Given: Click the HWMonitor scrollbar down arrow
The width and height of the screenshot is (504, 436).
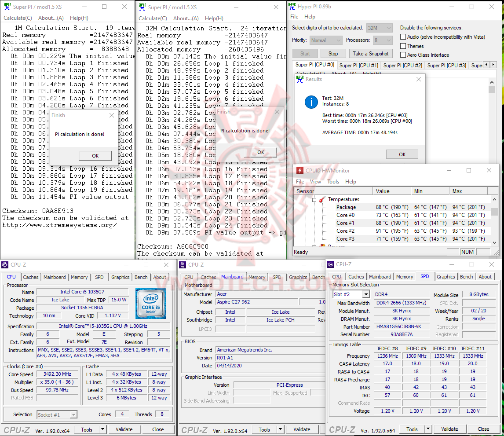Looking at the screenshot, I should [494, 243].
